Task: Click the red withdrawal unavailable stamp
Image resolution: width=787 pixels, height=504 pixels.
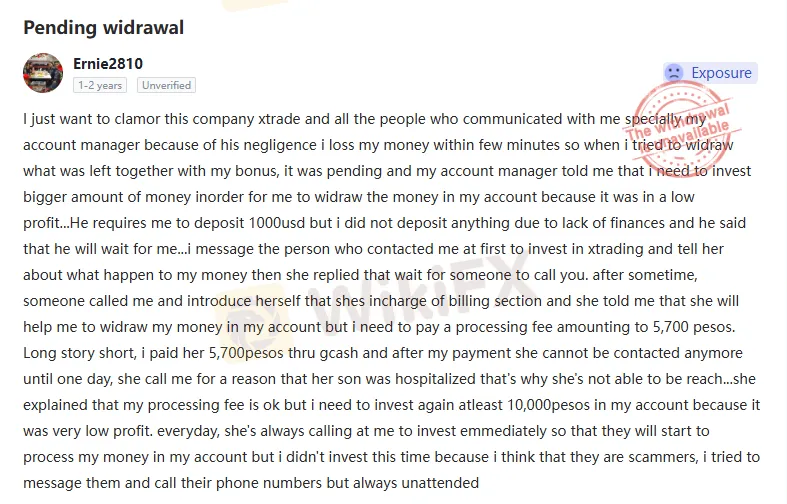Action: pyautogui.click(x=679, y=128)
